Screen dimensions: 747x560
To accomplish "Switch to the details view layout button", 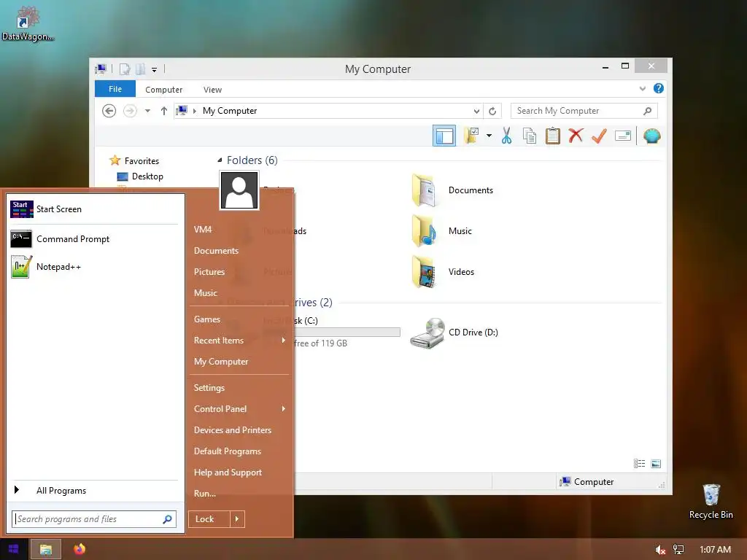I will pos(639,464).
